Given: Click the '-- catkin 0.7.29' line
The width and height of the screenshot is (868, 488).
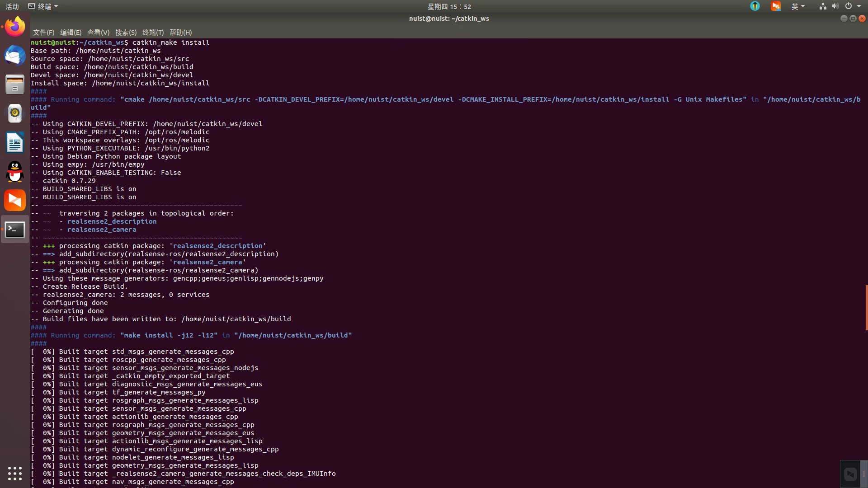Looking at the screenshot, I should (x=63, y=181).
